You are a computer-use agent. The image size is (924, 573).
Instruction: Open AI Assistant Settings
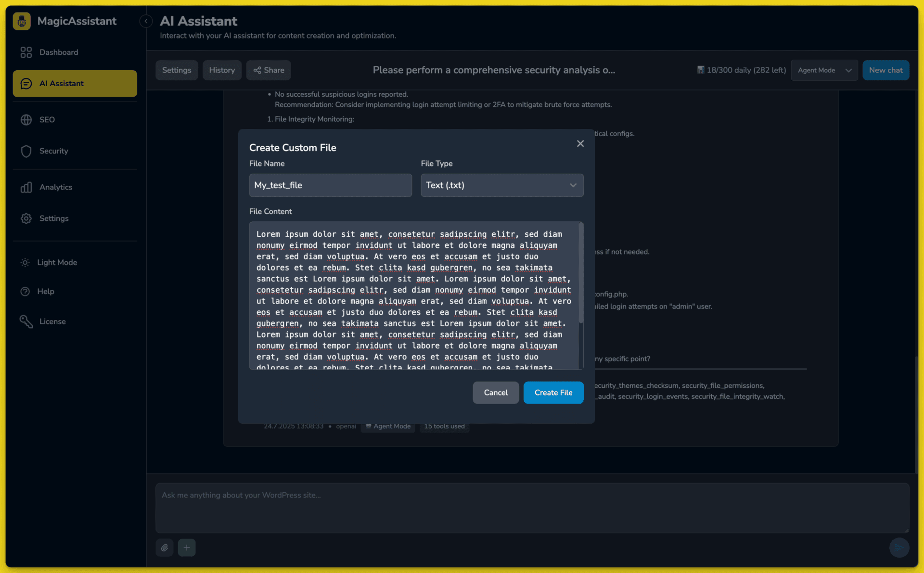pos(177,70)
